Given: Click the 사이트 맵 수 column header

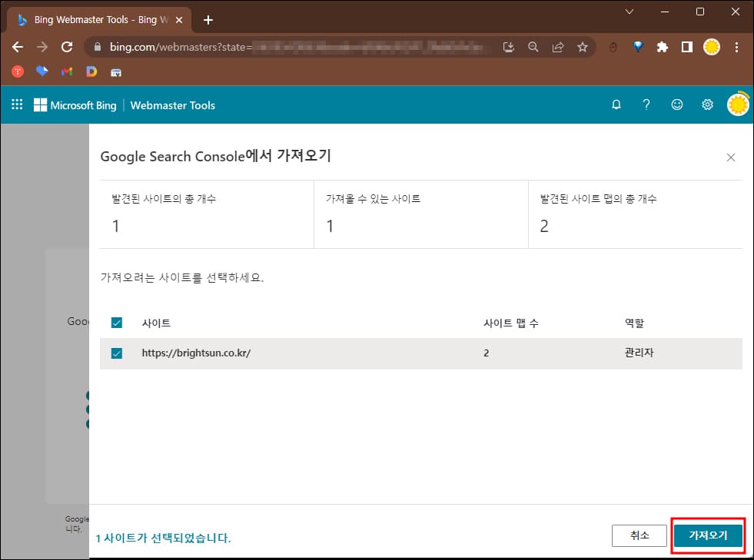Looking at the screenshot, I should 511,323.
